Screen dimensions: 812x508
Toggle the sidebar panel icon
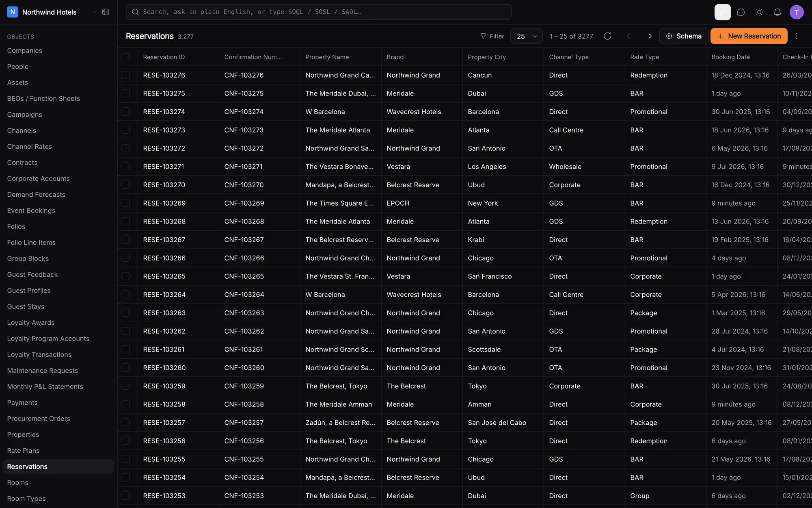coord(106,12)
